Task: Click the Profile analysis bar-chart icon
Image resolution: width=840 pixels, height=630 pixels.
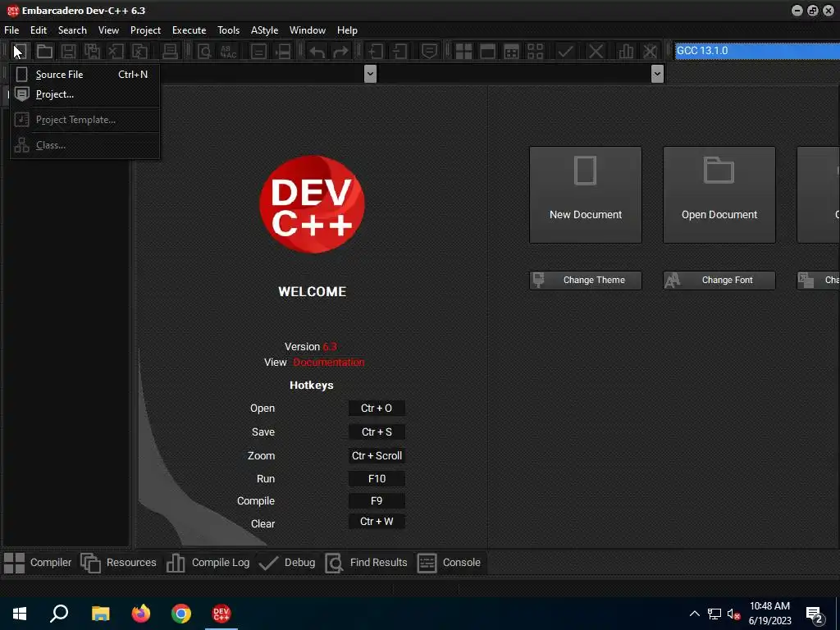Action: point(626,52)
